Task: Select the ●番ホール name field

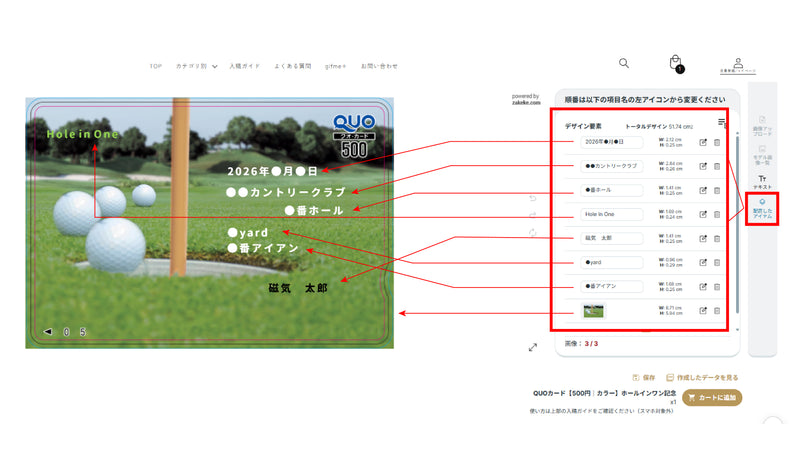Action: pyautogui.click(x=612, y=190)
